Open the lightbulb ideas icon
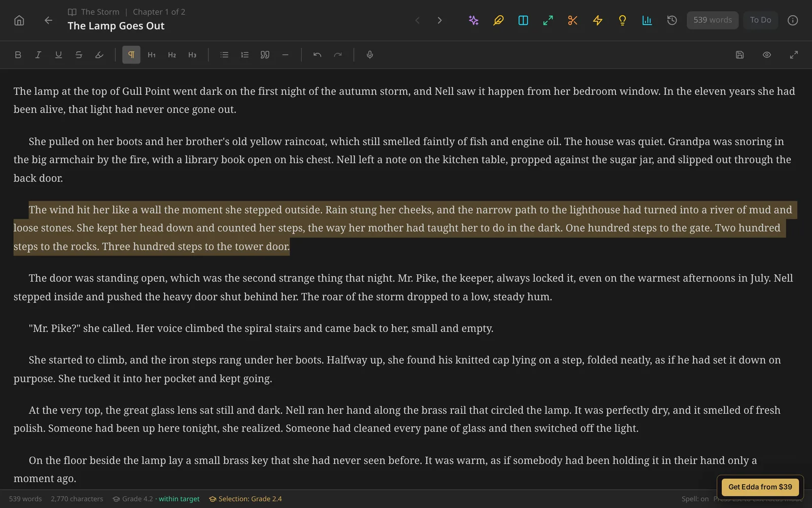 point(622,20)
